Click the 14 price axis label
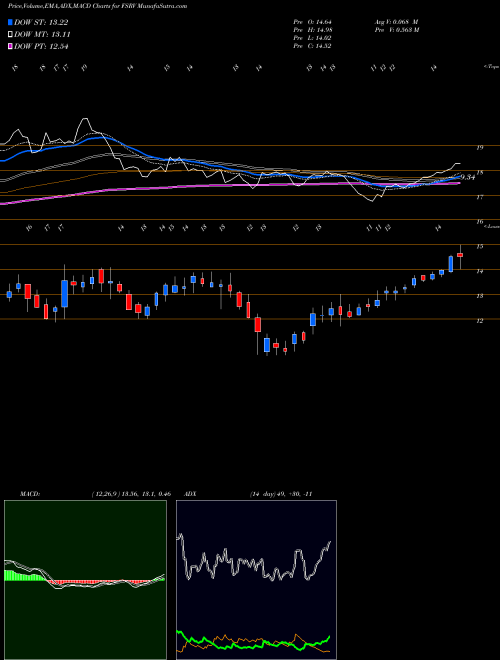This screenshot has height=660, width=500. click(x=479, y=271)
